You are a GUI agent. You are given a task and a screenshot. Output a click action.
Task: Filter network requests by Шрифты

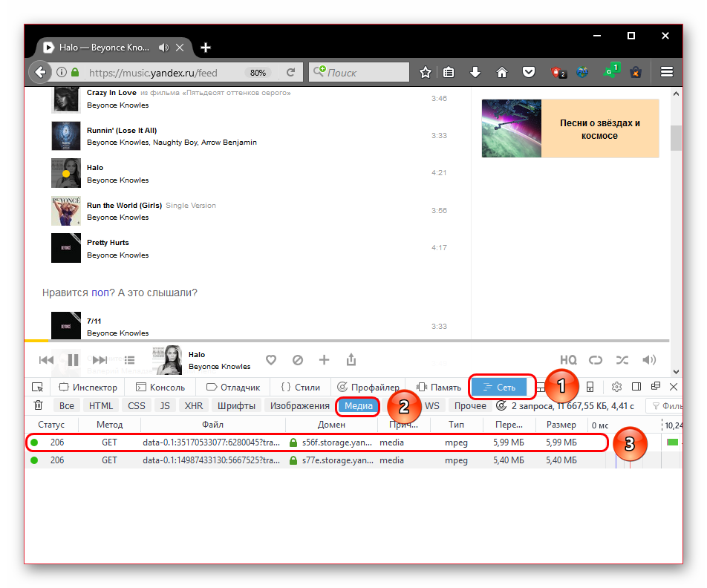[x=236, y=406]
